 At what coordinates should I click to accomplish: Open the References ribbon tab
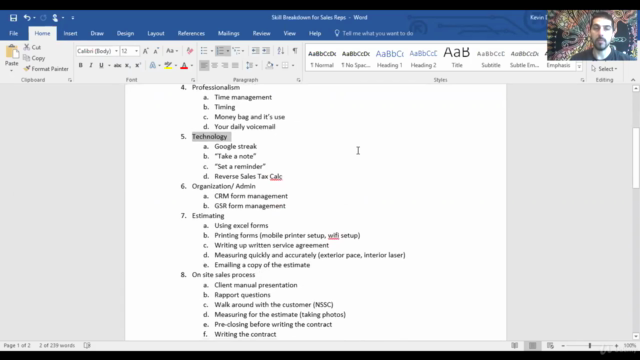click(x=191, y=33)
